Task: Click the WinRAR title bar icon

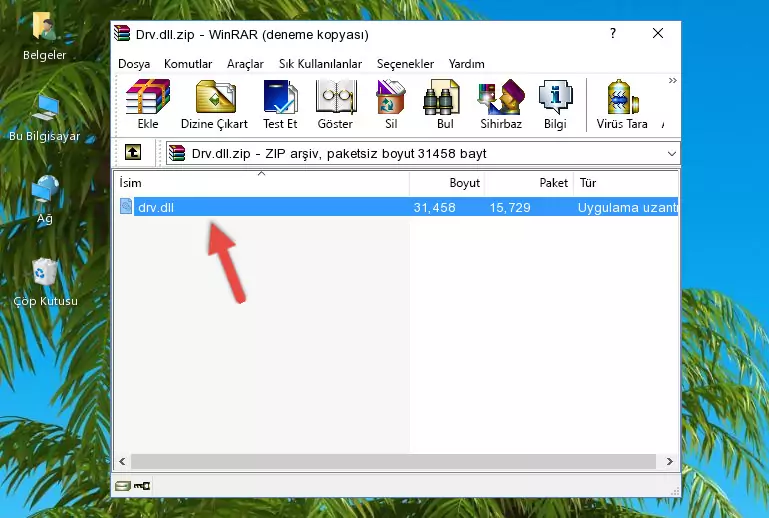Action: tap(122, 33)
